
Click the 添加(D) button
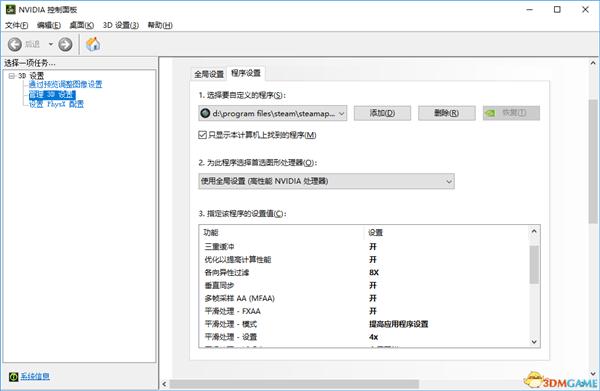382,113
